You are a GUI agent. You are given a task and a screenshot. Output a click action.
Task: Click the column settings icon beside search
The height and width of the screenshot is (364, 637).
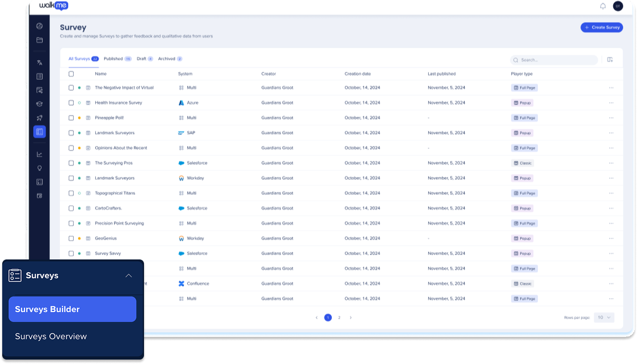pyautogui.click(x=610, y=60)
